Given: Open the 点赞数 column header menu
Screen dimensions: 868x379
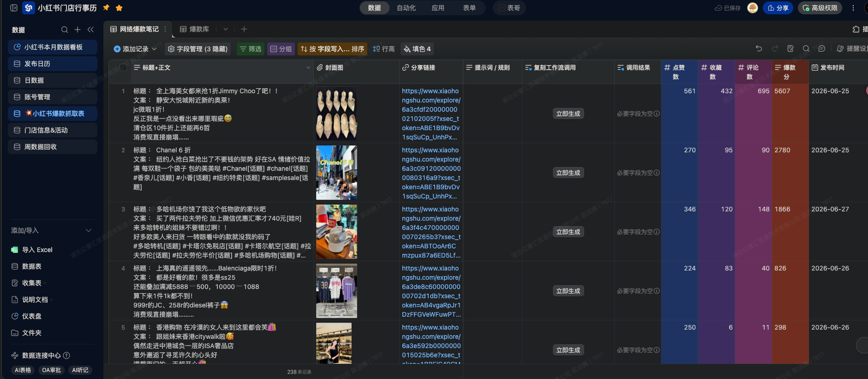Looking at the screenshot, I should tap(679, 72).
